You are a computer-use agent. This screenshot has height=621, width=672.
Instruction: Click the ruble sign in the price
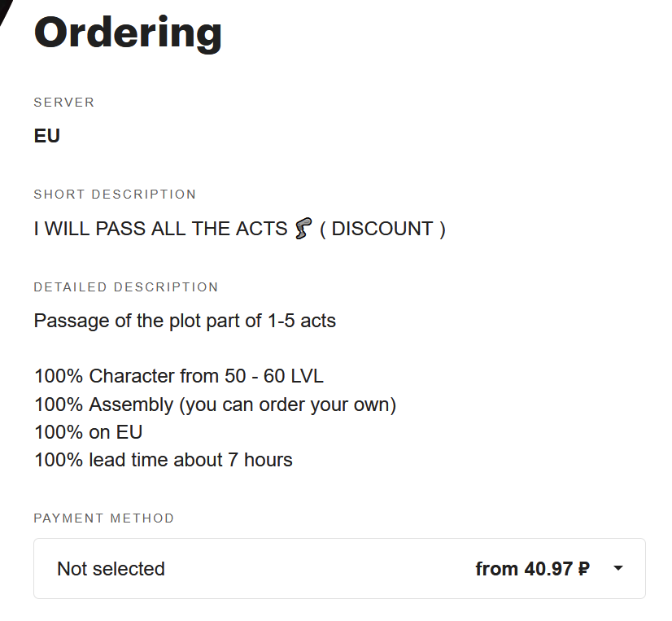[x=583, y=569]
